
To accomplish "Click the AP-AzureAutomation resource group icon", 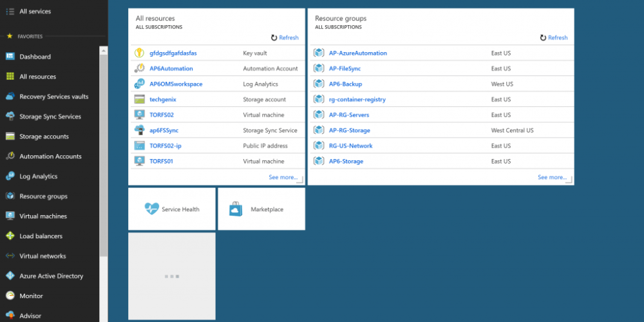I will [x=319, y=53].
